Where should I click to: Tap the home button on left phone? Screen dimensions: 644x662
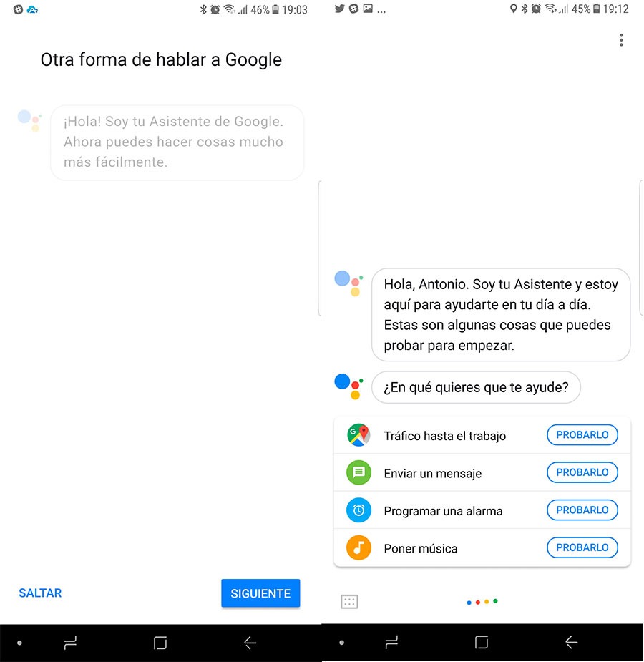pyautogui.click(x=160, y=643)
